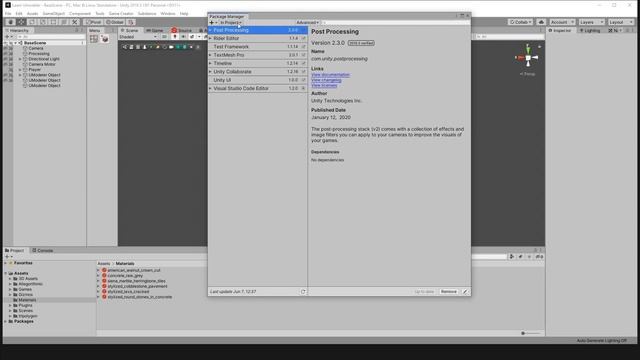Screen dimensions: 640x360
Task: Toggle visibility of Camera in Hierarchy
Action: tap(6, 48)
